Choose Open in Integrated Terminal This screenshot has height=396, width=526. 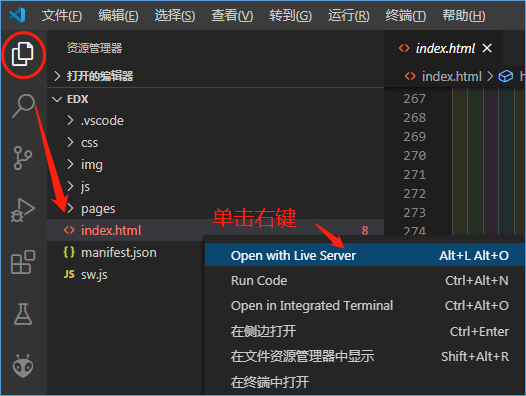pos(365,306)
